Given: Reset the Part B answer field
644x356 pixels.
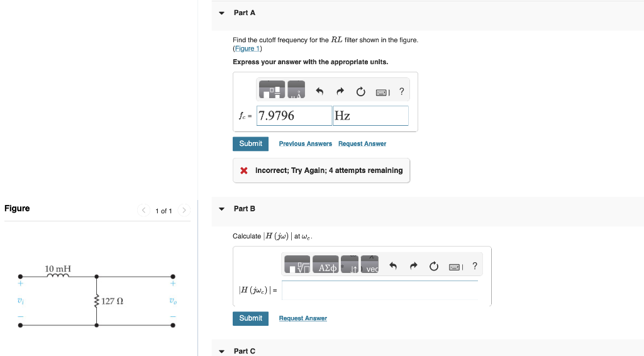Looking at the screenshot, I should coord(434,267).
